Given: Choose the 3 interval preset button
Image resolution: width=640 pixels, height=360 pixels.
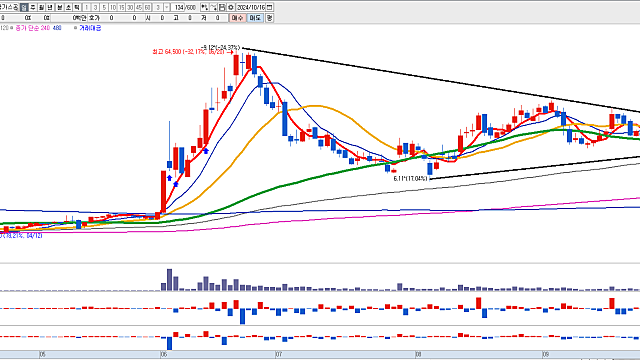Looking at the screenshot, I should 96,7.
